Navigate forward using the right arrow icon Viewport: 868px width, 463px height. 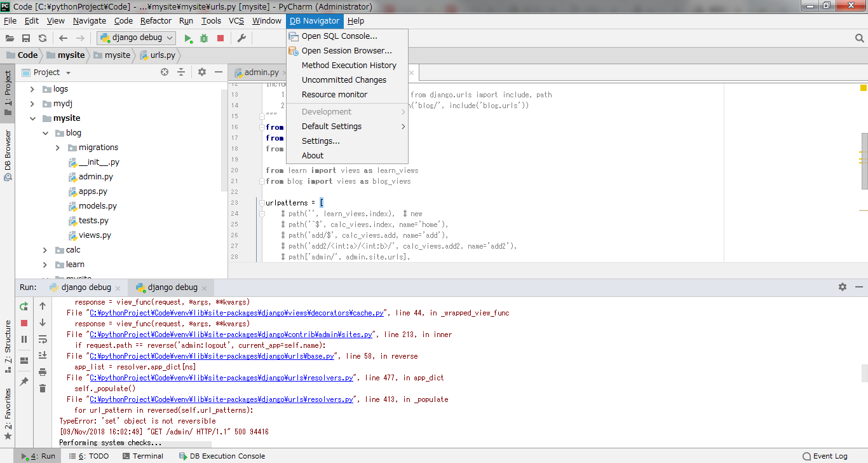click(80, 38)
